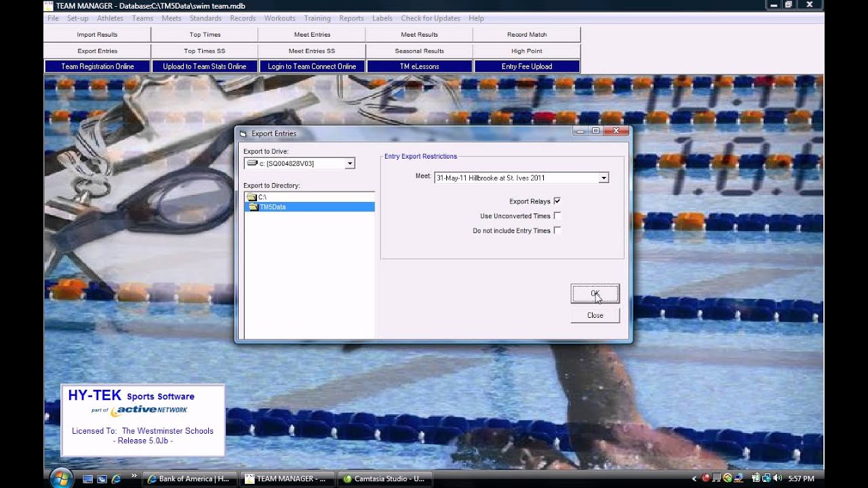This screenshot has height=488, width=868.
Task: Click Export Entries toolbar button
Action: [x=97, y=51]
